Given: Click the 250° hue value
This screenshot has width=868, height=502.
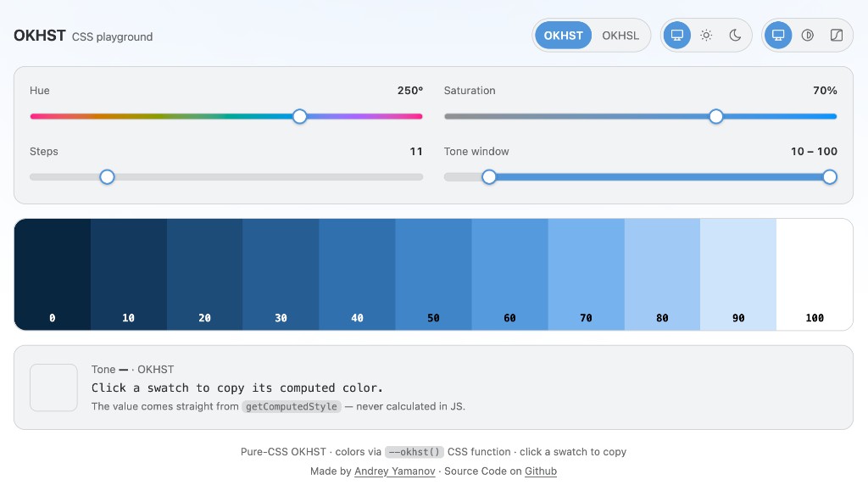Looking at the screenshot, I should point(409,91).
